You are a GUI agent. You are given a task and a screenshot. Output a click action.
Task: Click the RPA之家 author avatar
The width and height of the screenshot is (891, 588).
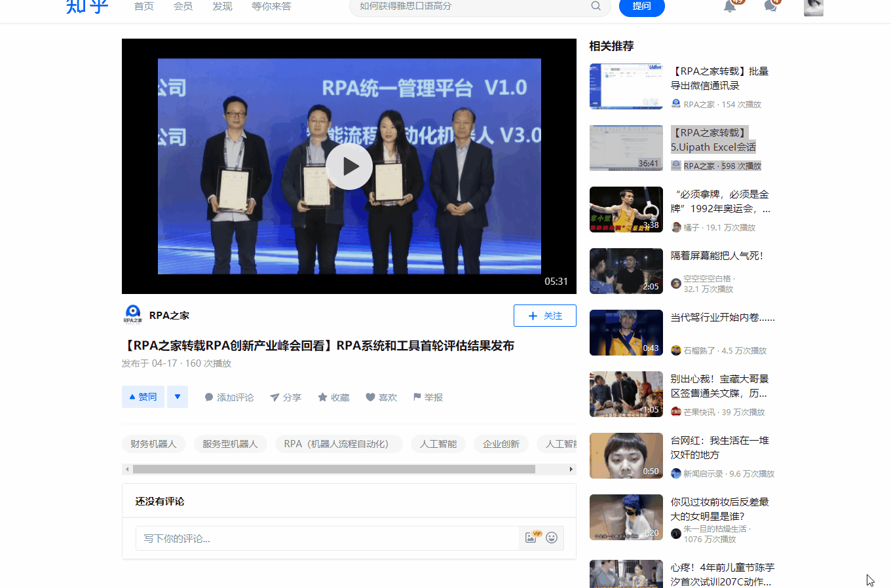pyautogui.click(x=133, y=315)
